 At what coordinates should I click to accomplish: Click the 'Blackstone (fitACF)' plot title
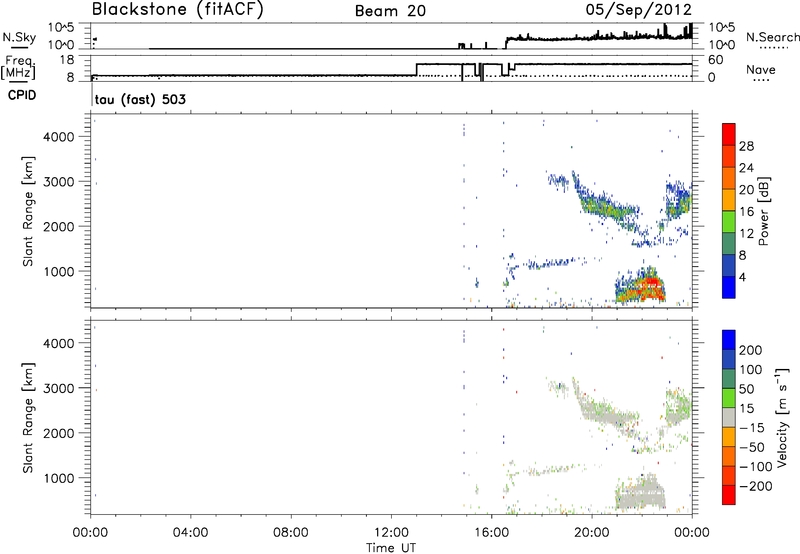pyautogui.click(x=177, y=9)
